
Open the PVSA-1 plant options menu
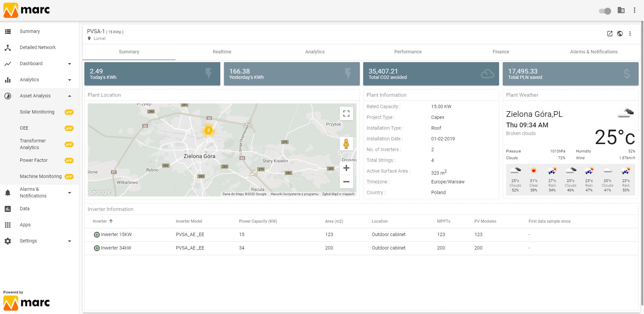coord(630,34)
